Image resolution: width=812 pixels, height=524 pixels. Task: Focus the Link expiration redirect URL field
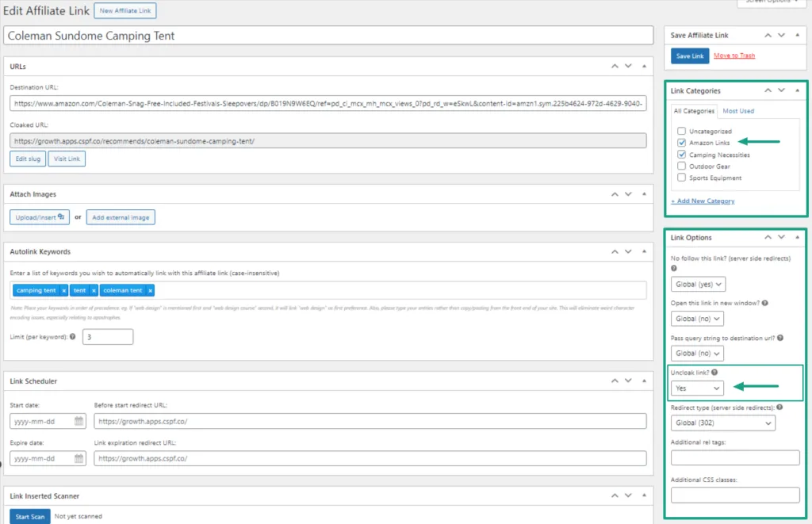coord(370,459)
